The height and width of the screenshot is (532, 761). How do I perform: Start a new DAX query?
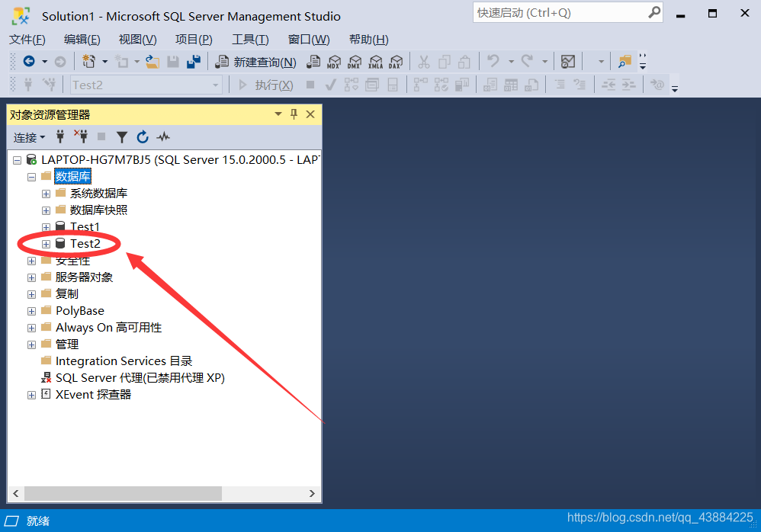point(395,61)
